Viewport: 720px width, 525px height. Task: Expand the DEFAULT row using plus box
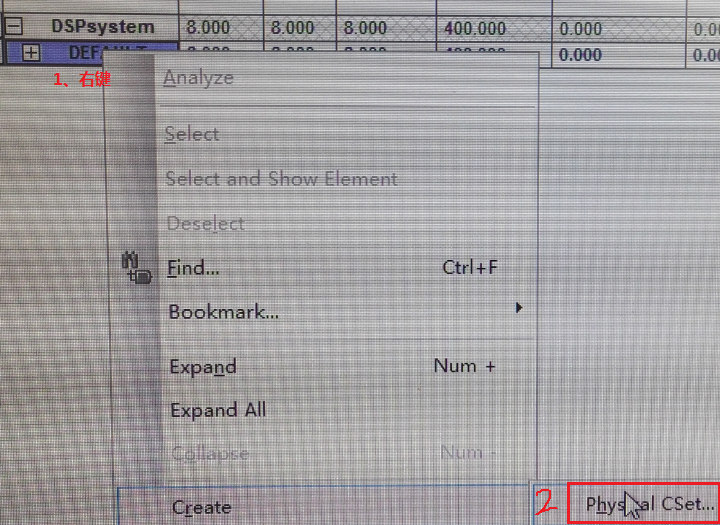31,53
